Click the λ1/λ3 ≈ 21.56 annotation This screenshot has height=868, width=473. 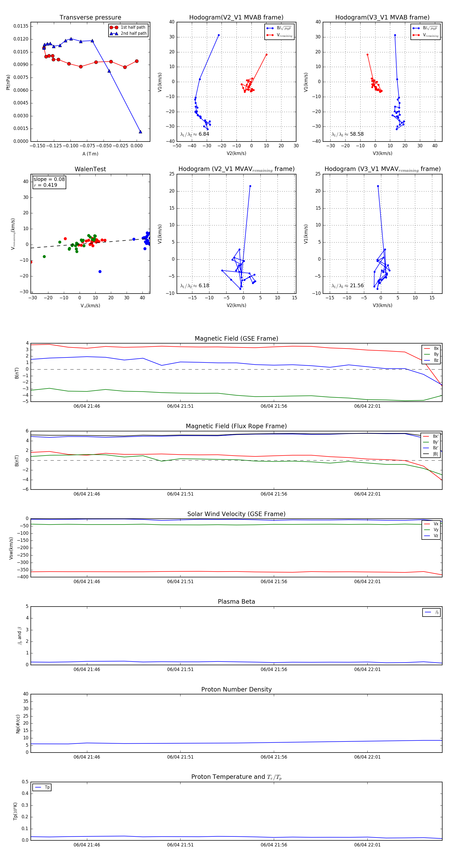click(x=347, y=286)
